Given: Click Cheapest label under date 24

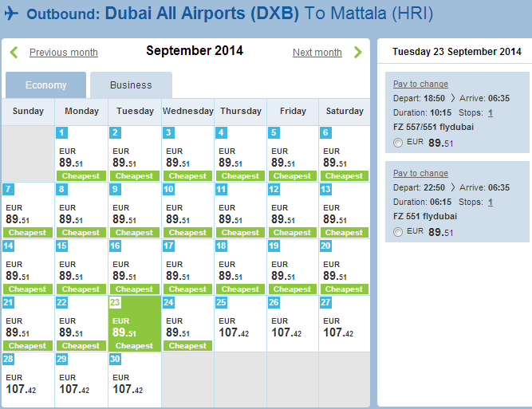Looking at the screenshot, I should pyautogui.click(x=187, y=346).
